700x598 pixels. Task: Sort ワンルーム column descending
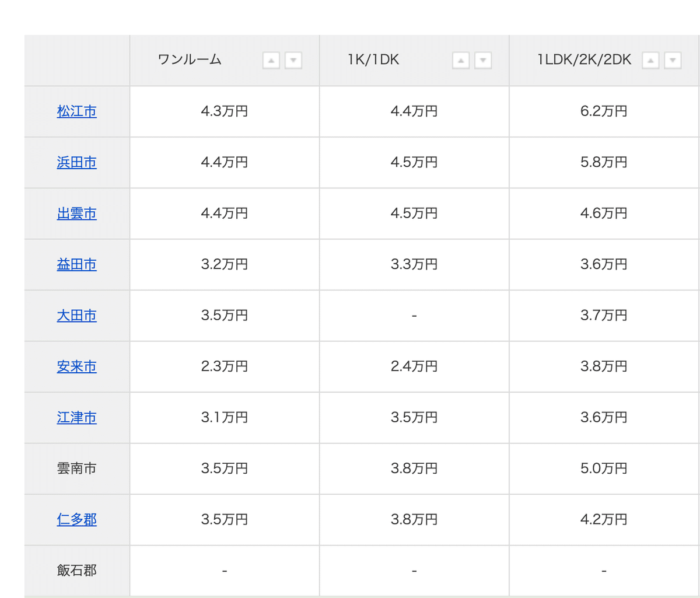pos(293,61)
